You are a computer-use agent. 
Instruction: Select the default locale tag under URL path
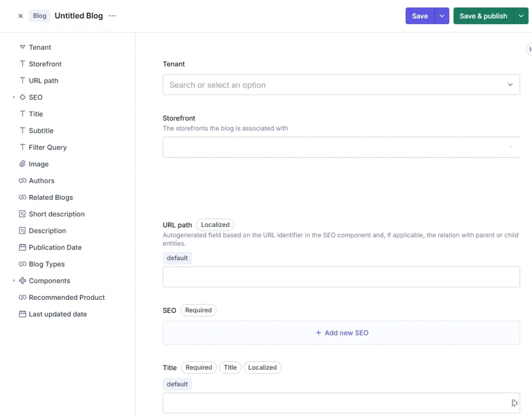(x=177, y=258)
